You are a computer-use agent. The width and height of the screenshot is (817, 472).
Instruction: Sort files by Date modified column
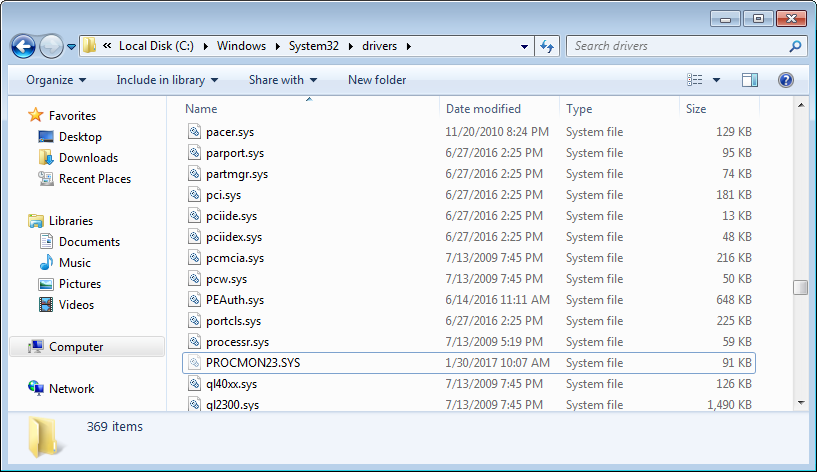(483, 109)
